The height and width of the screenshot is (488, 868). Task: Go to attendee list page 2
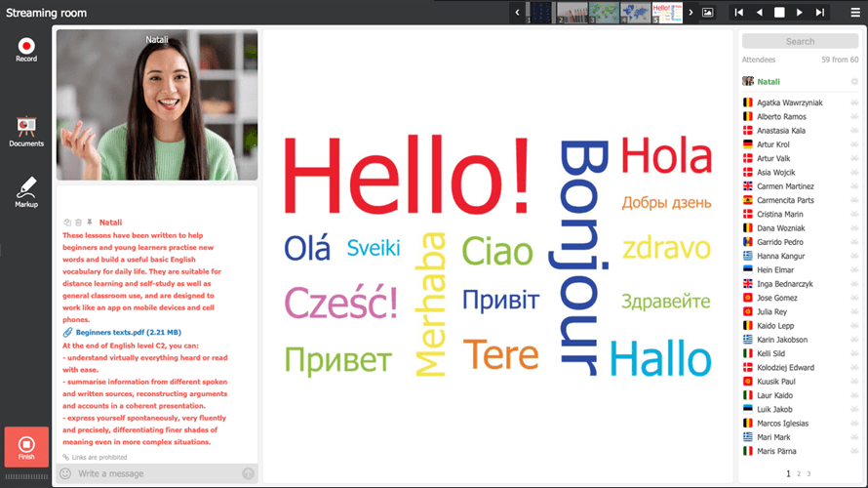798,473
